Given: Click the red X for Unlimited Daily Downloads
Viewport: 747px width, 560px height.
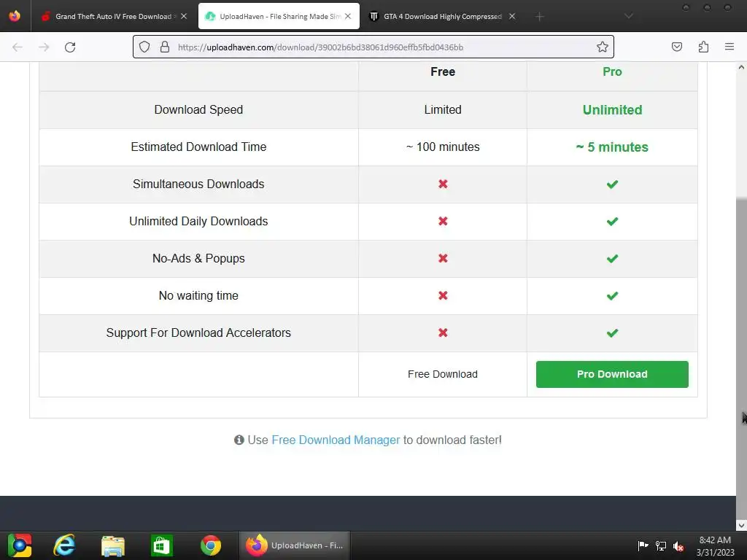Looking at the screenshot, I should [x=443, y=221].
